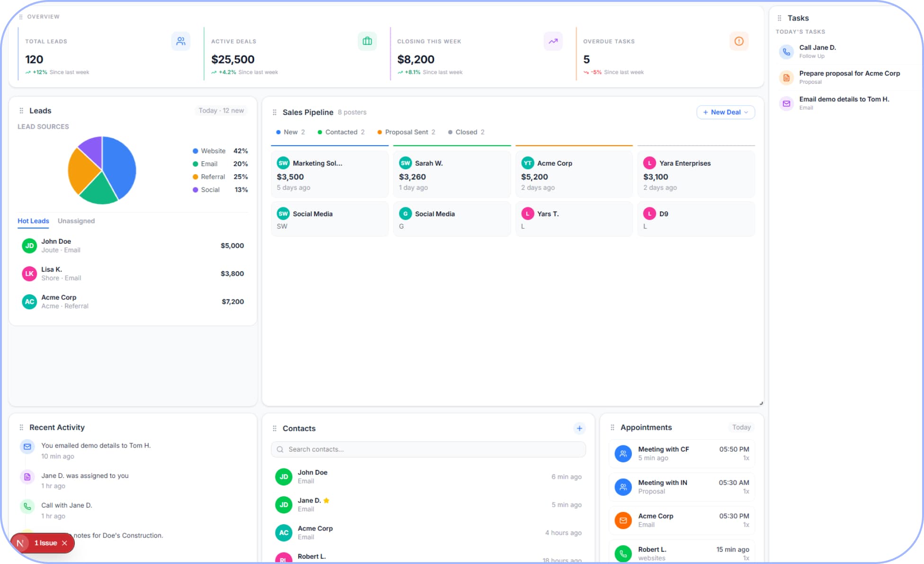Close the 1 Issue notification
The image size is (924, 564).
tap(64, 543)
